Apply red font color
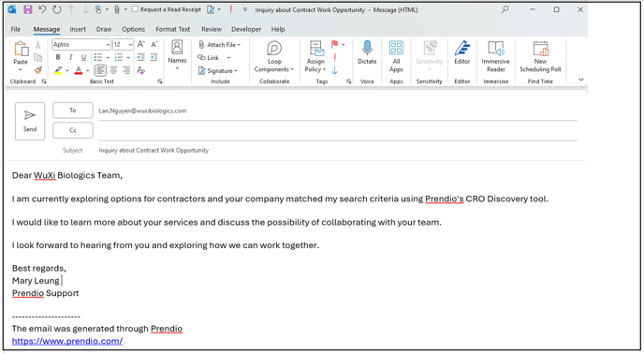The height and width of the screenshot is (354, 644). point(79,70)
